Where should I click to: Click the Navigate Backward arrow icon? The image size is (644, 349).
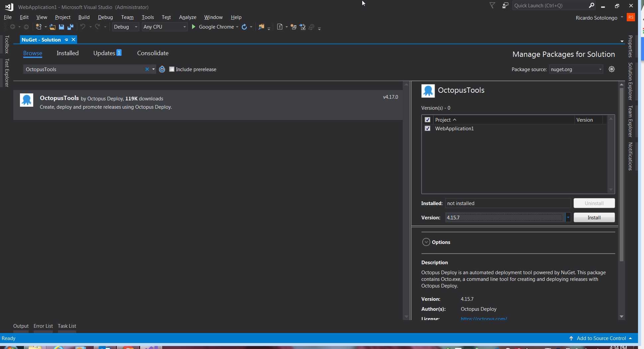[13, 27]
